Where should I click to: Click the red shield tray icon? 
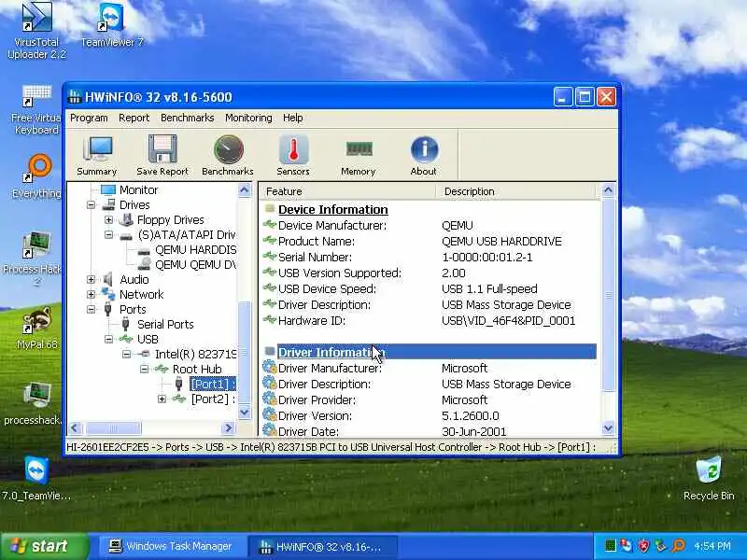point(643,545)
